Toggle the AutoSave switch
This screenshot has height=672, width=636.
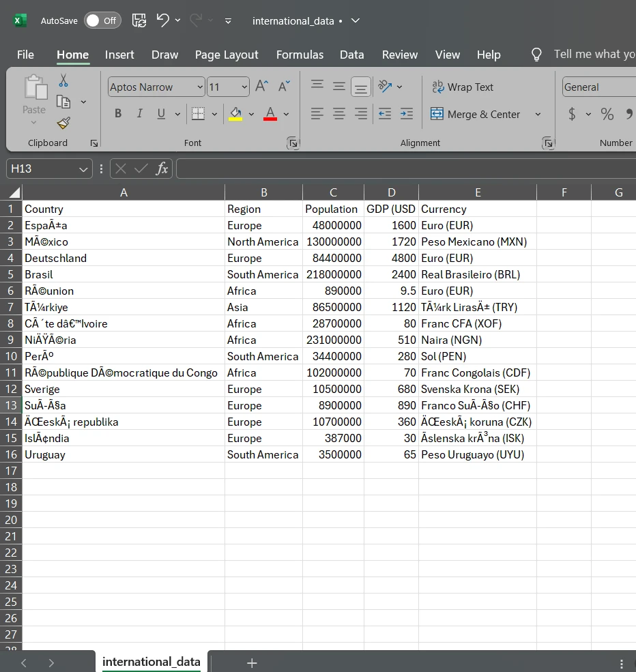pyautogui.click(x=102, y=20)
